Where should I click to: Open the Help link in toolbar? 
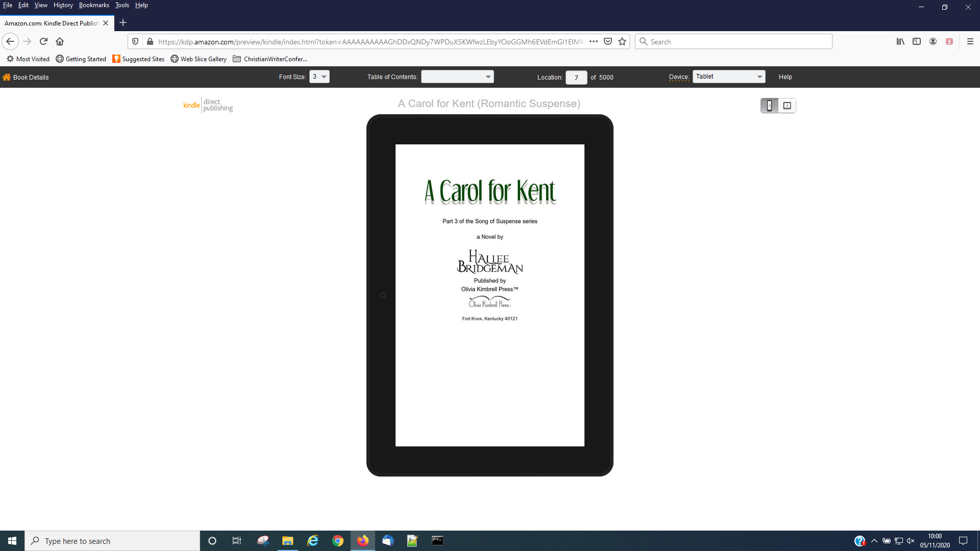click(785, 77)
